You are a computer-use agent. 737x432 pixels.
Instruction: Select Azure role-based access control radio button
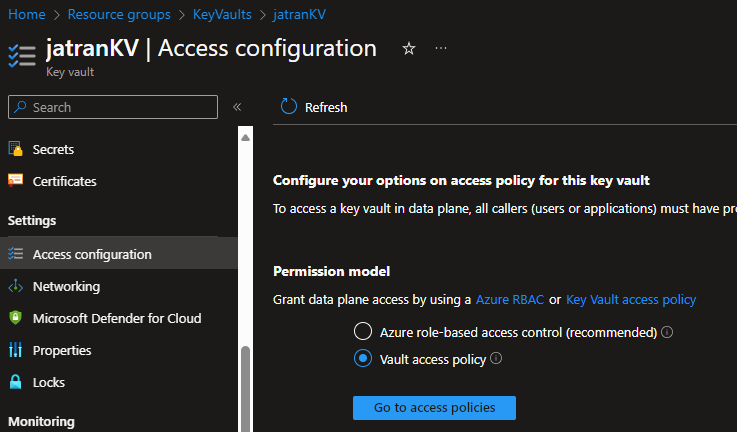point(363,331)
